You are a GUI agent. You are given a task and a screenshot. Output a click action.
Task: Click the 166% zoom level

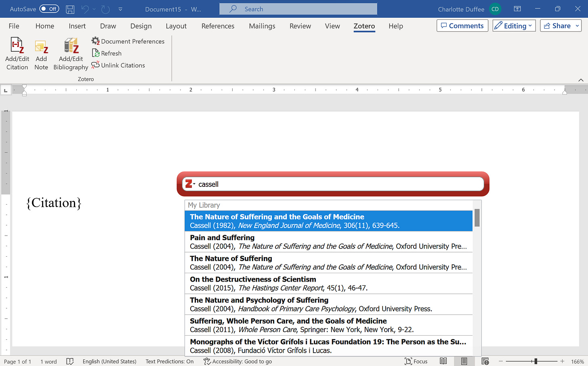577,362
